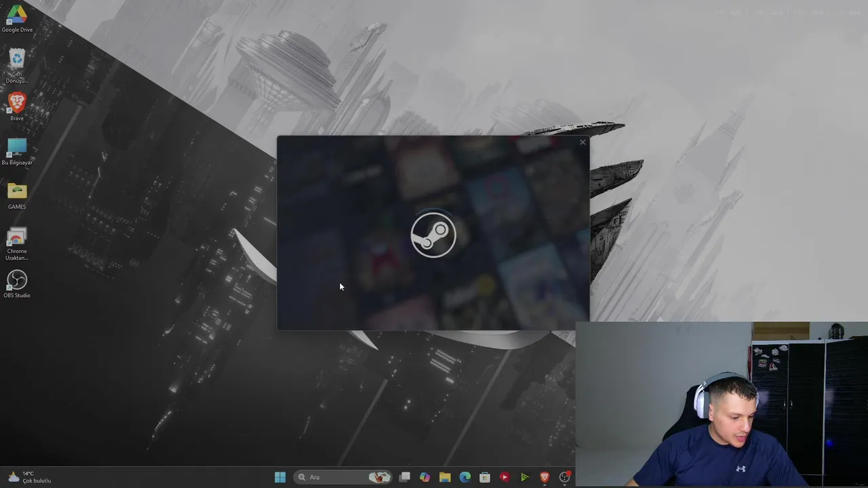Select the GAMES folder on desktop
Screen dimensions: 868x488
pos(17,196)
